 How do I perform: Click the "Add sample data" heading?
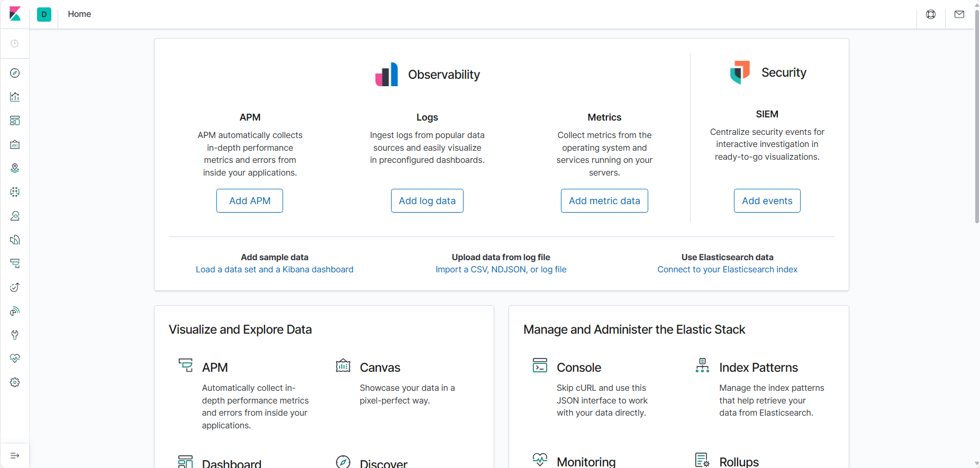click(x=275, y=258)
